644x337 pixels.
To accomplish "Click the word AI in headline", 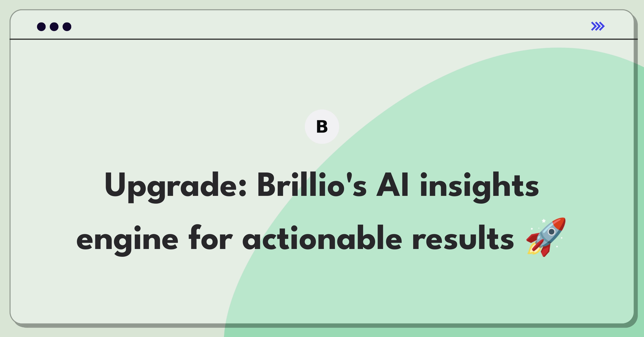I will 392,185.
